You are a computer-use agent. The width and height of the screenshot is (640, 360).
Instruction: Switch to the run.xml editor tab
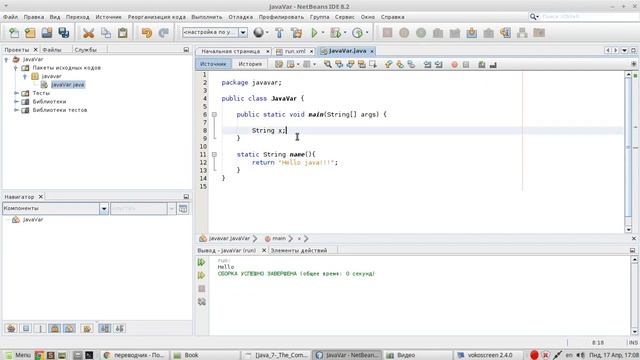pos(294,51)
